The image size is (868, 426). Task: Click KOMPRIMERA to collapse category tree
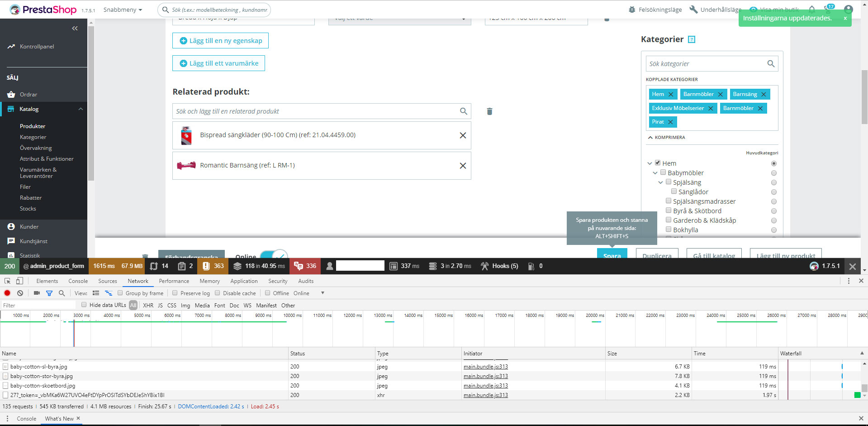coord(667,138)
